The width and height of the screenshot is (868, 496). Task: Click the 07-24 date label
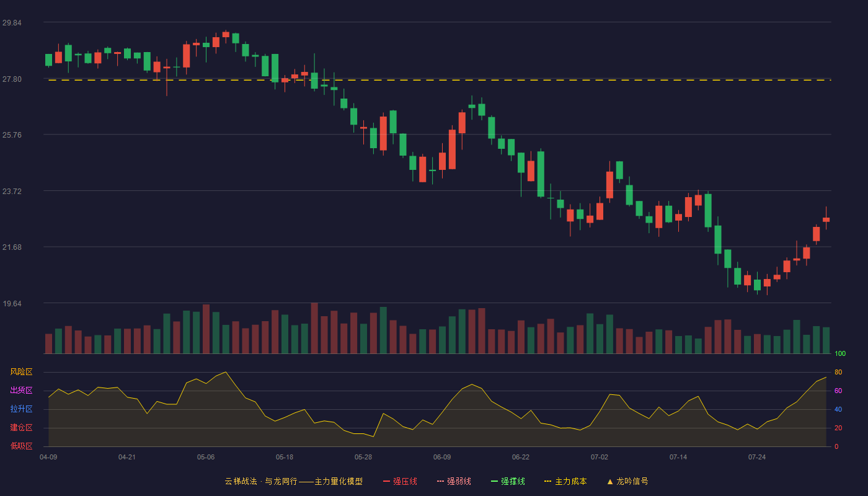pos(757,457)
